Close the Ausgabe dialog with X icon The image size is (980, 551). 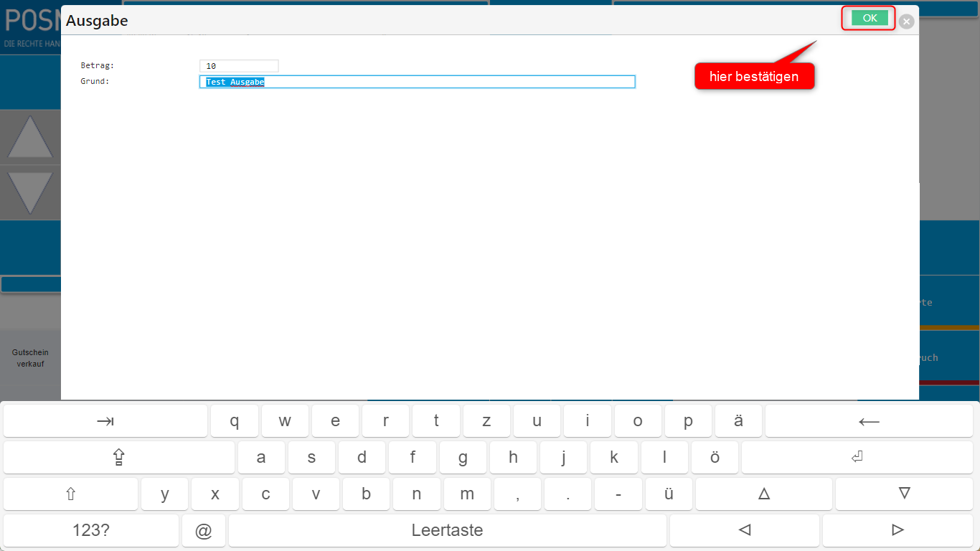pyautogui.click(x=907, y=22)
